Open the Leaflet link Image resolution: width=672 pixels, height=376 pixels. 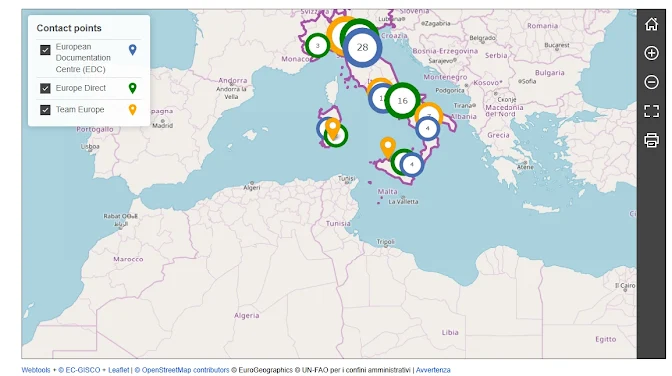click(x=118, y=370)
